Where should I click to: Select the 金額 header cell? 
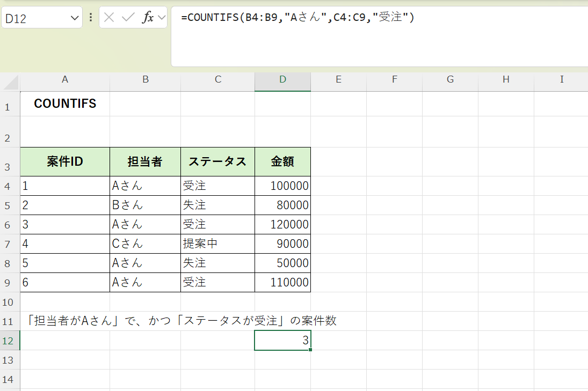pos(282,161)
